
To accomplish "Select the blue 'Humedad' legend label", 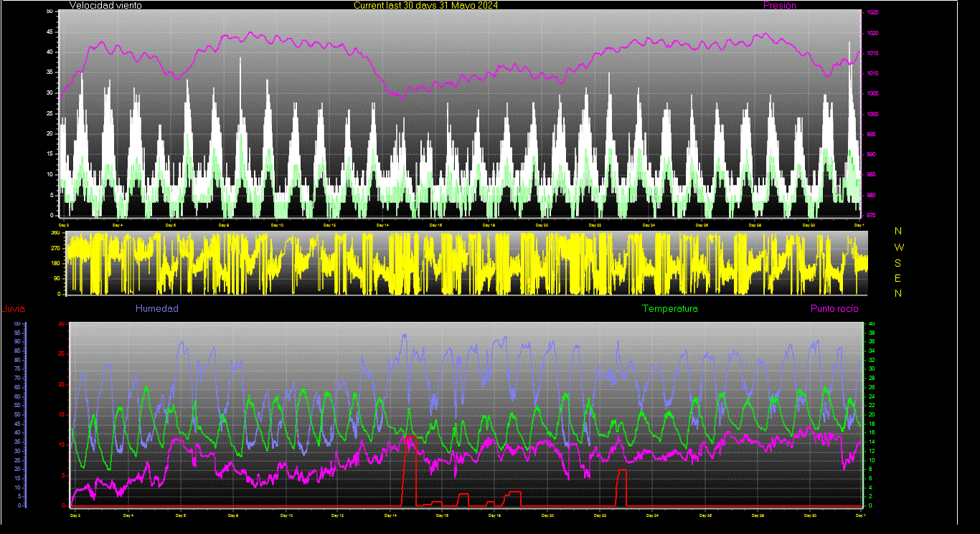I will (x=157, y=309).
